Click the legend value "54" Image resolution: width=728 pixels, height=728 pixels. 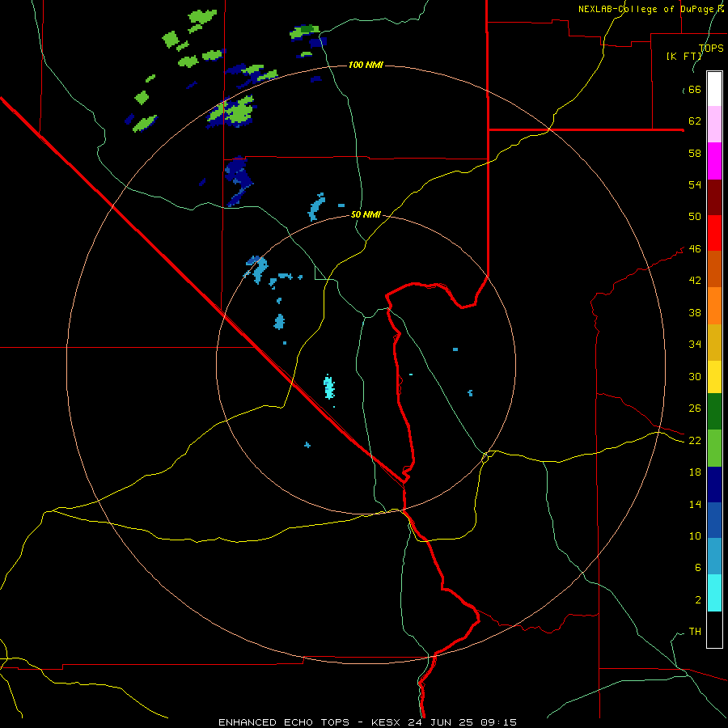click(695, 184)
